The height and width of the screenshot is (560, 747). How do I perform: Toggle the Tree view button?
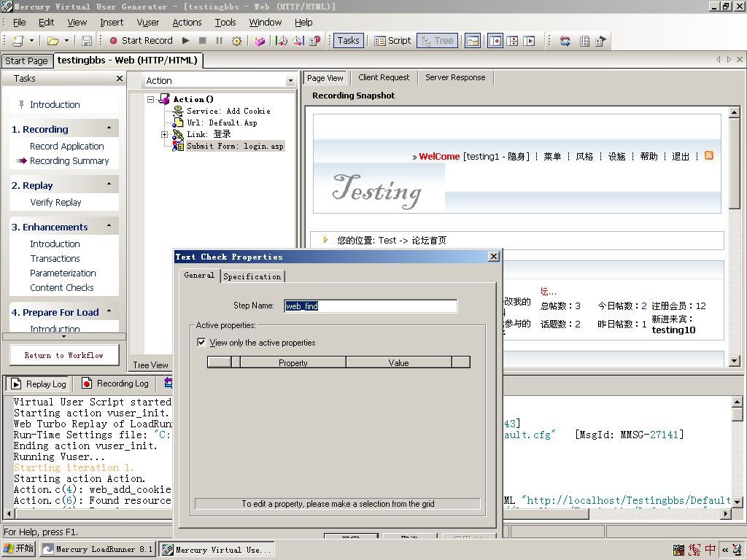click(438, 41)
